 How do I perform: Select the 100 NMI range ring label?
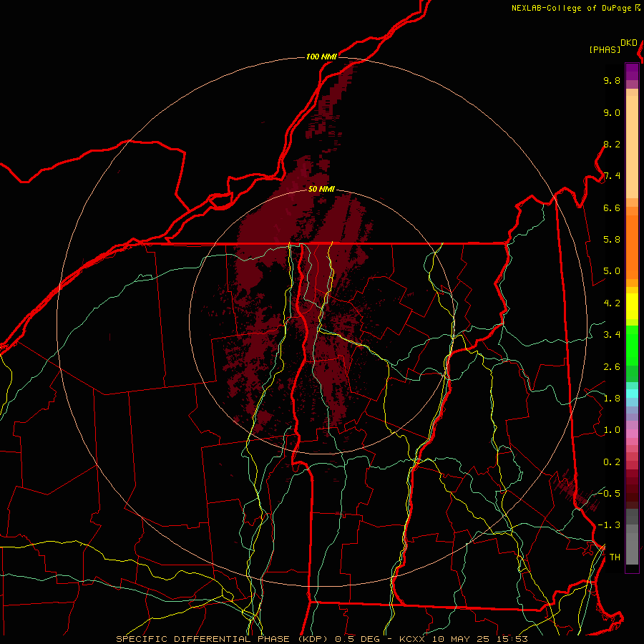tap(321, 57)
